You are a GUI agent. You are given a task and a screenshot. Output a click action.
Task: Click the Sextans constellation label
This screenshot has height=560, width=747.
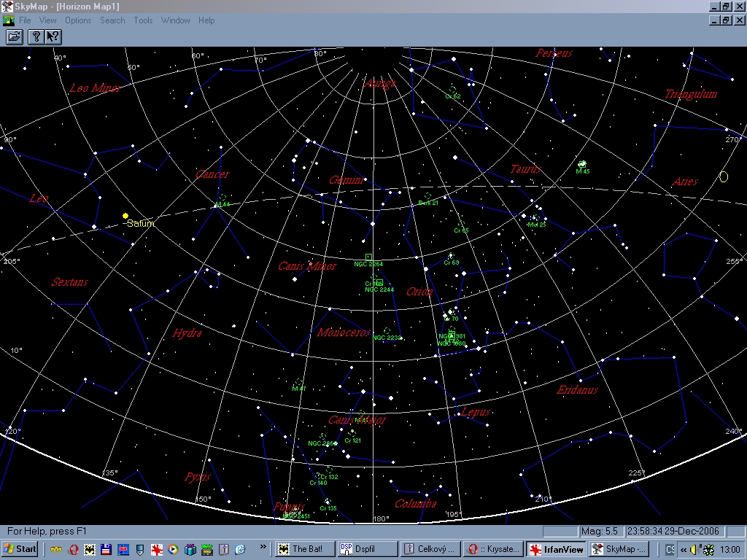coord(69,282)
